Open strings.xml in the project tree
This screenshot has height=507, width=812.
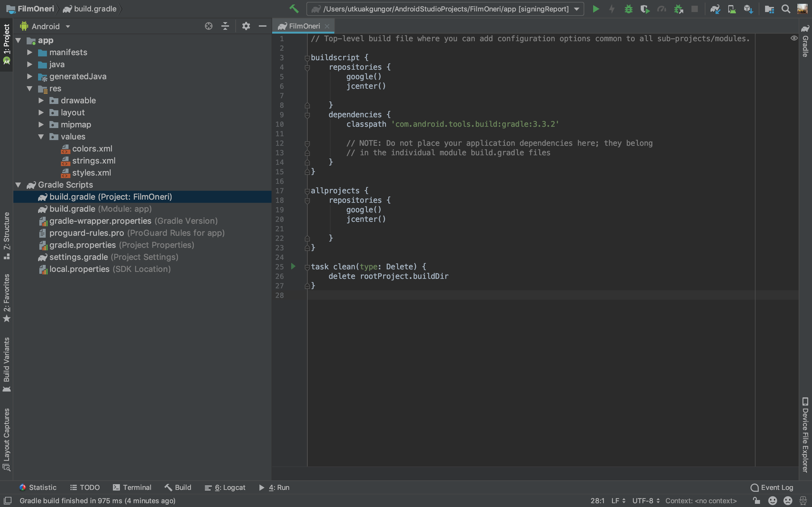[x=94, y=161]
